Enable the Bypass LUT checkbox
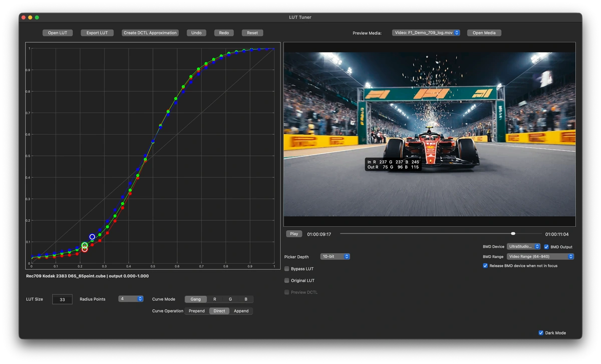601x364 pixels. pos(287,269)
